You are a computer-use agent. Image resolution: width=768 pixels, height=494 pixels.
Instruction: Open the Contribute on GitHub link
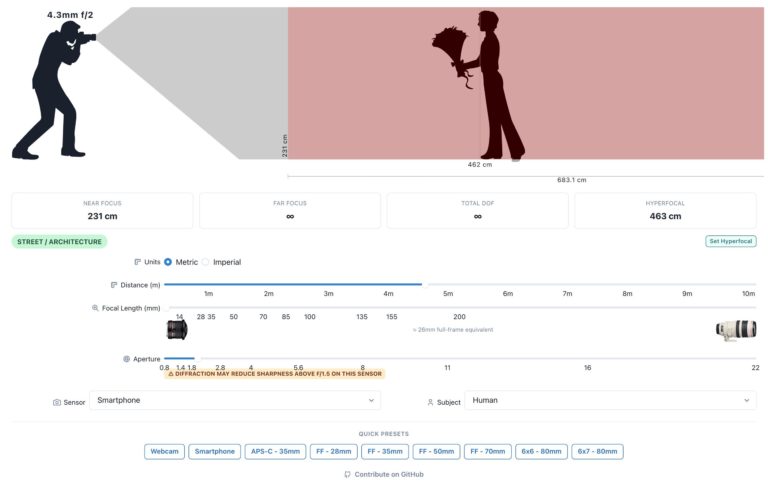(384, 474)
